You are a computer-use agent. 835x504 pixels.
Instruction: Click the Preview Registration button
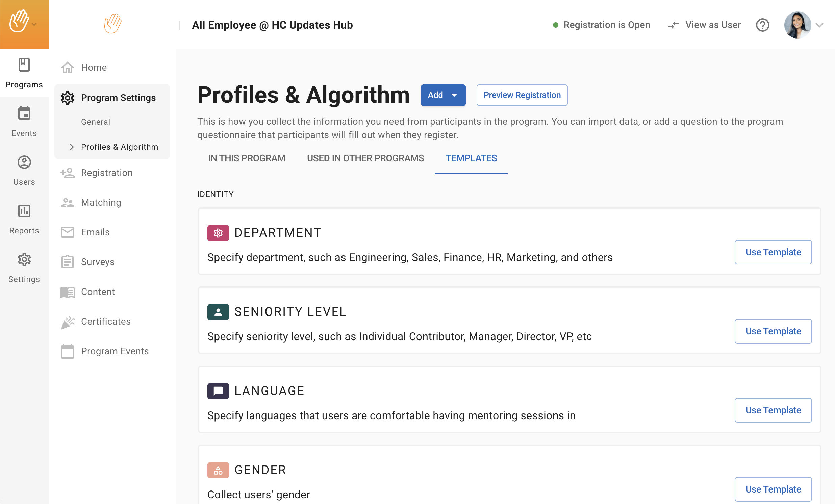tap(522, 95)
